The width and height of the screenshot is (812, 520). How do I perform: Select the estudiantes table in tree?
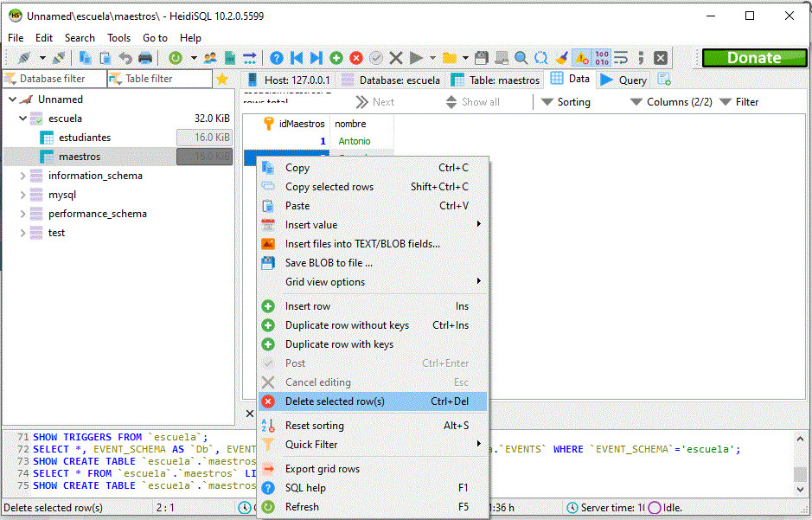(85, 138)
